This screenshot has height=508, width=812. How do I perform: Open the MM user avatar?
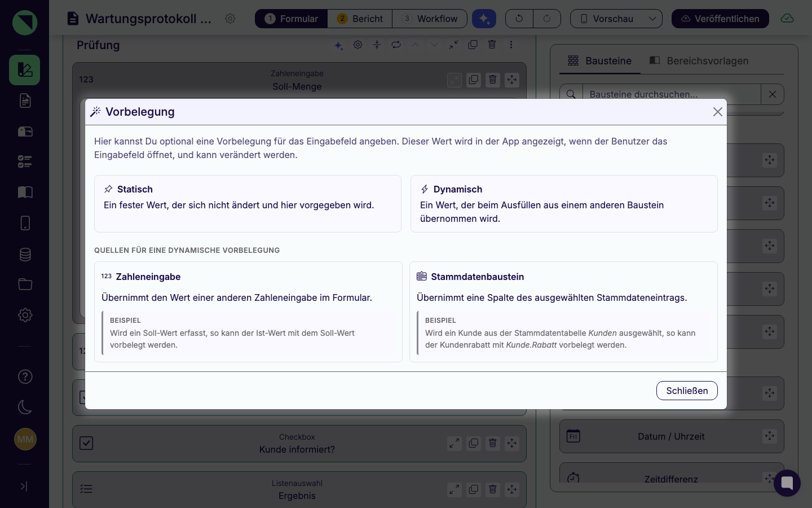(x=25, y=439)
